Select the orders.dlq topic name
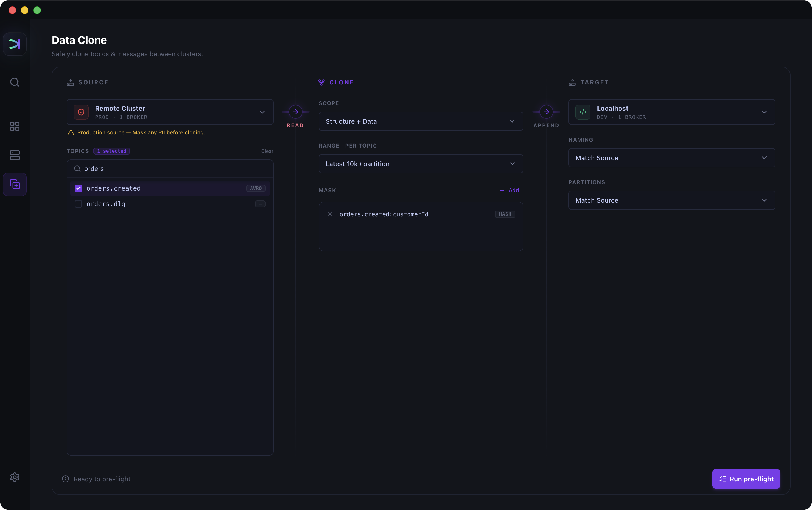Image resolution: width=812 pixels, height=510 pixels. tap(106, 204)
